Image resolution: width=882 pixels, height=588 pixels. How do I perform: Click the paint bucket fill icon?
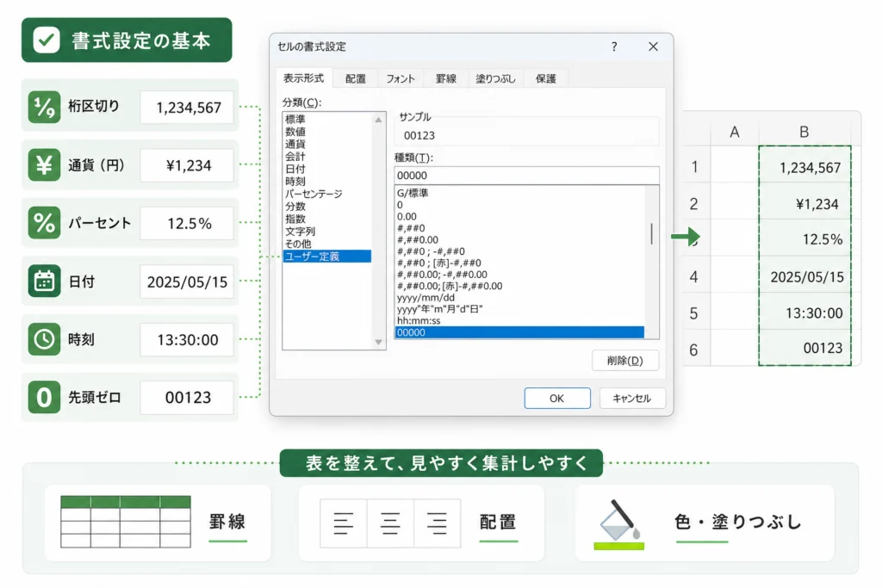click(618, 524)
